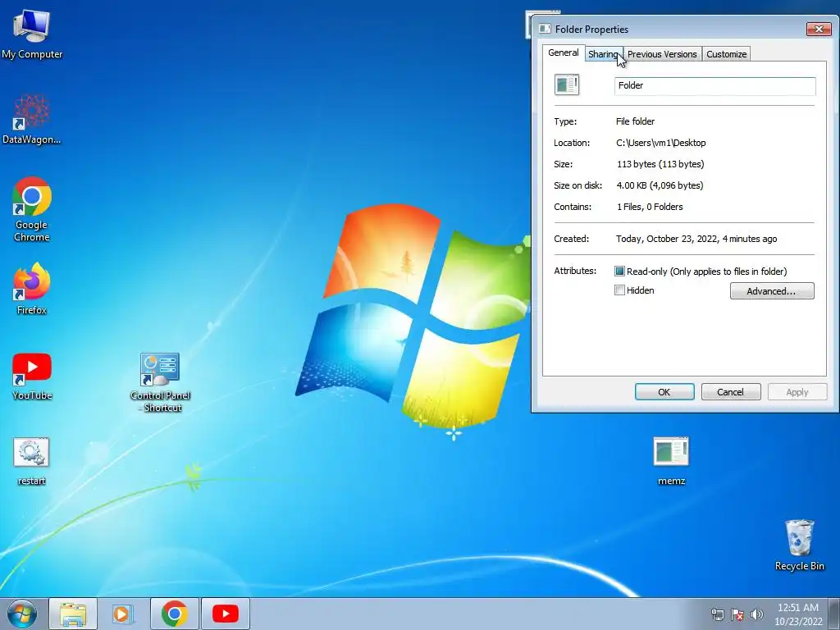Open the Windows Start menu orb
This screenshot has width=840, height=630.
(x=22, y=614)
